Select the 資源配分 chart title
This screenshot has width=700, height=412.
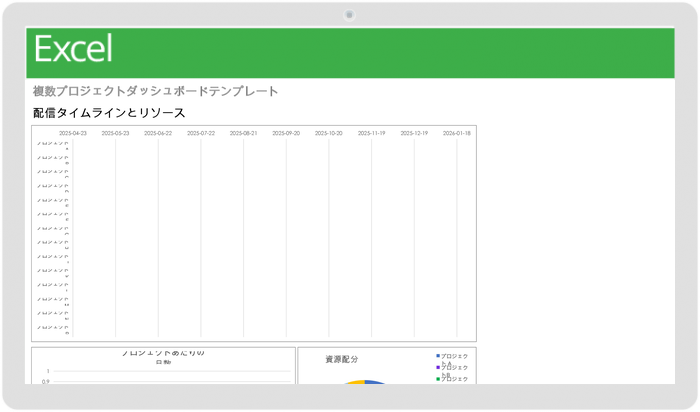(x=342, y=359)
